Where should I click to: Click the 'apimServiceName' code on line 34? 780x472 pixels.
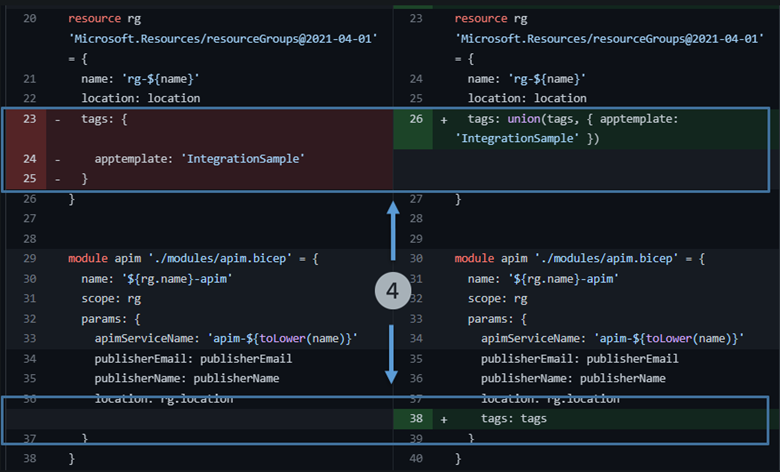tap(612, 338)
